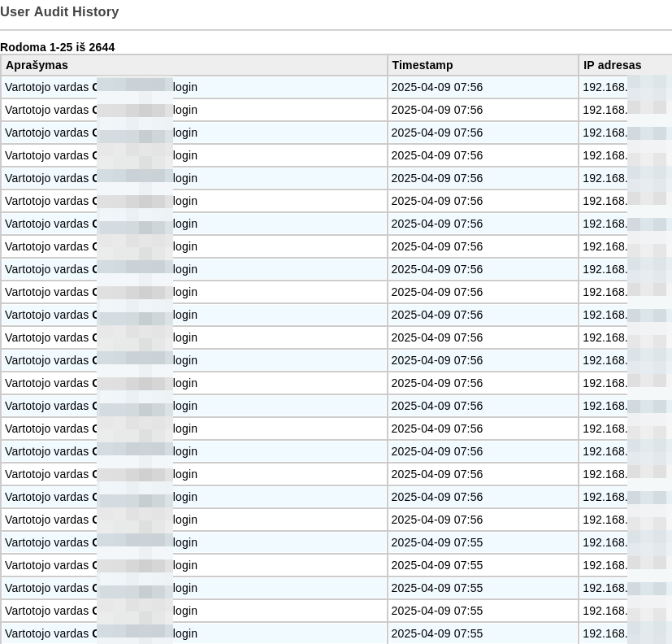
Task: Sort by the Timestamp column header
Action: point(422,65)
